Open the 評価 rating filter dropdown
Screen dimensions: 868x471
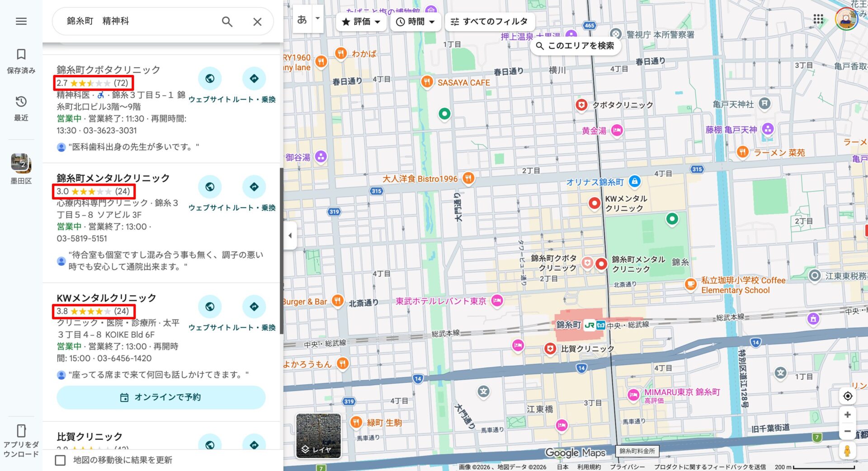click(x=361, y=22)
